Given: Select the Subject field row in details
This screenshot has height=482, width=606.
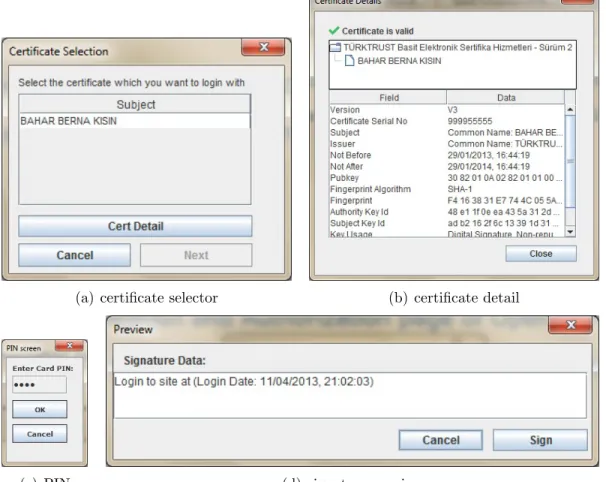Looking at the screenshot, I should click(447, 133).
